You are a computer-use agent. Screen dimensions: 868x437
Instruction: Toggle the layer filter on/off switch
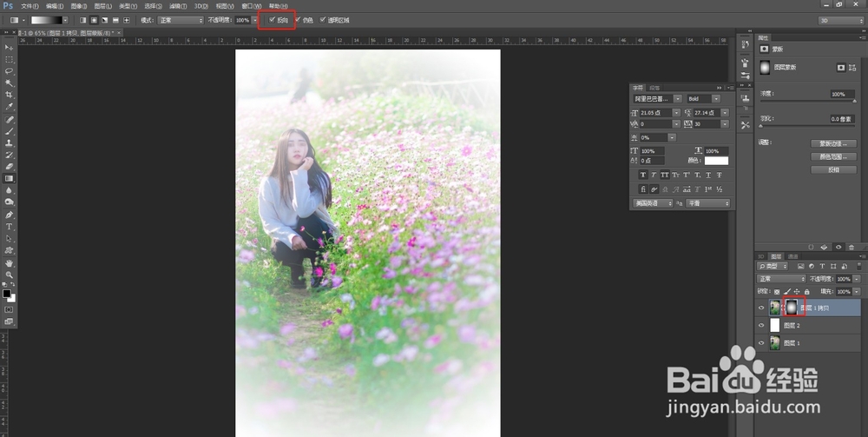pos(858,266)
